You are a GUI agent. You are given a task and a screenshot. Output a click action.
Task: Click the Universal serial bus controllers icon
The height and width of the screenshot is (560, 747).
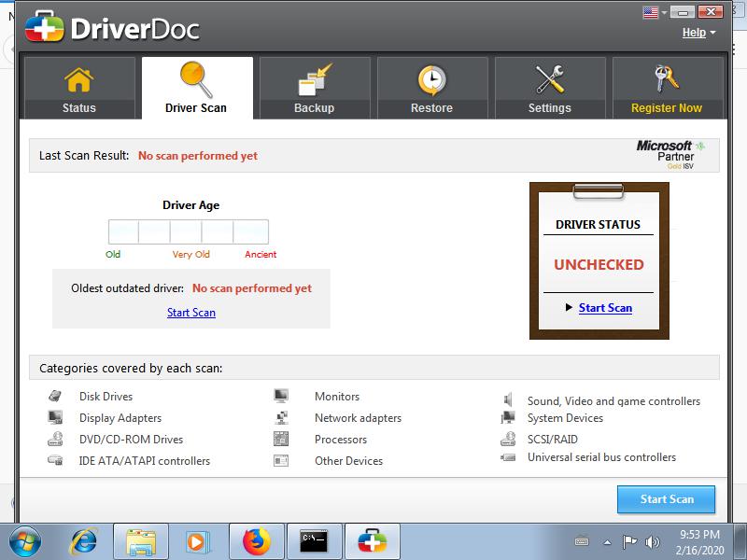click(508, 457)
